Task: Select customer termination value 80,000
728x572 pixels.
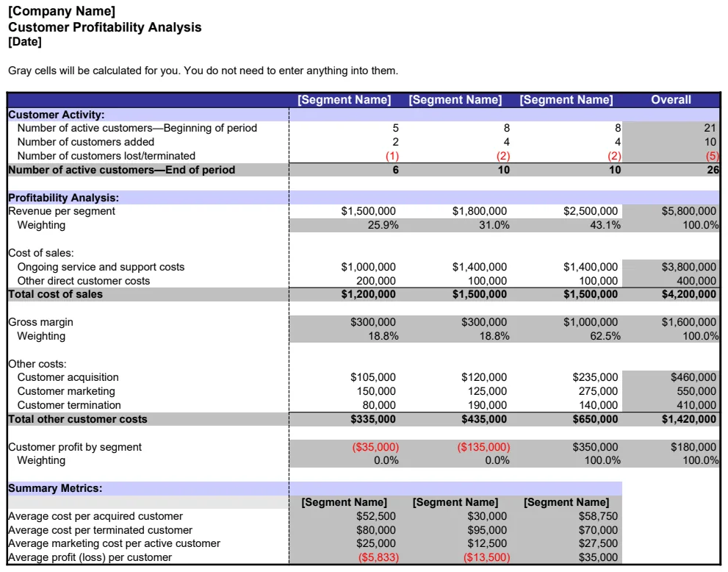Action: click(x=379, y=406)
